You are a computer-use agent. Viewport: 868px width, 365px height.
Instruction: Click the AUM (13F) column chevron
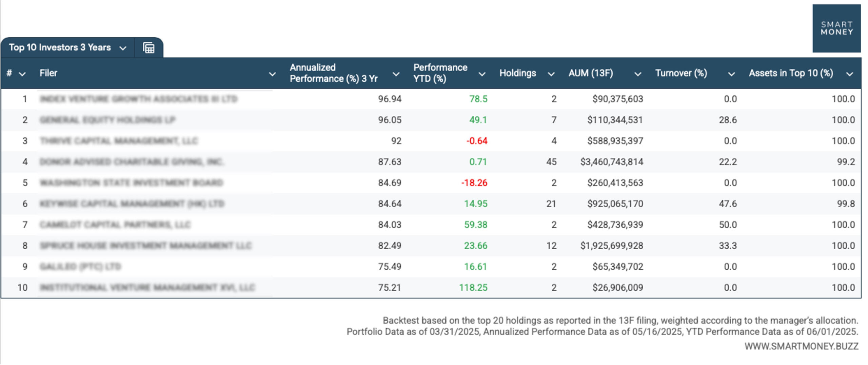[637, 74]
